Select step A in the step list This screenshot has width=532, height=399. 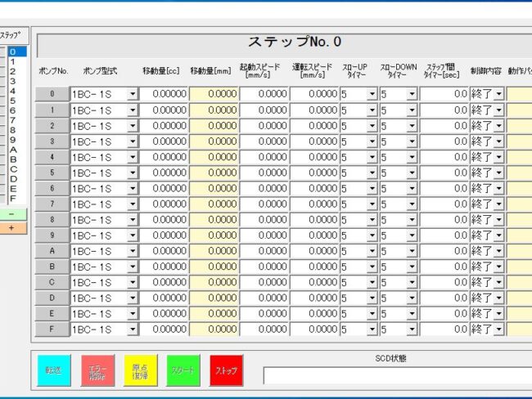17,150
